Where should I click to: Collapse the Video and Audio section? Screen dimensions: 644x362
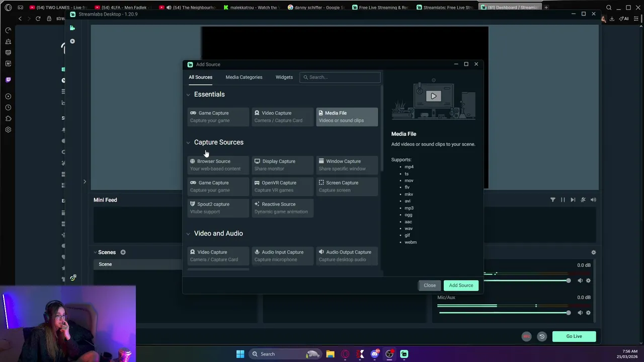click(188, 234)
